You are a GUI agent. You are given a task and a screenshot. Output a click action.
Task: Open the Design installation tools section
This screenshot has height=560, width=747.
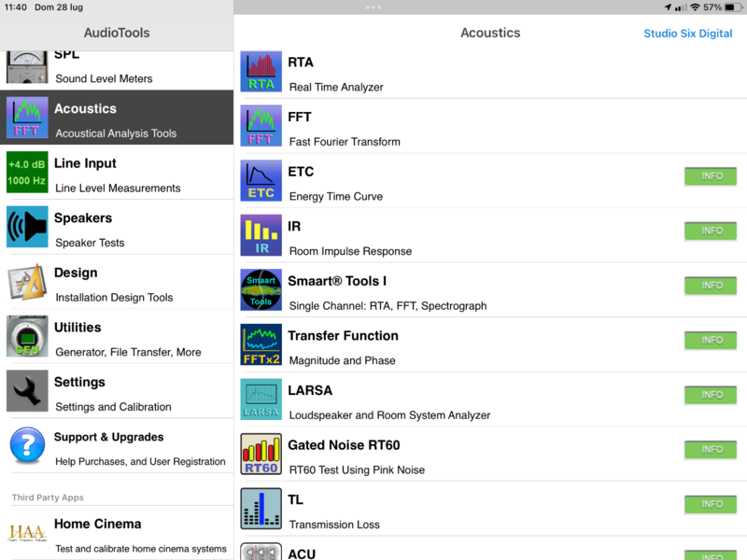[x=117, y=282]
